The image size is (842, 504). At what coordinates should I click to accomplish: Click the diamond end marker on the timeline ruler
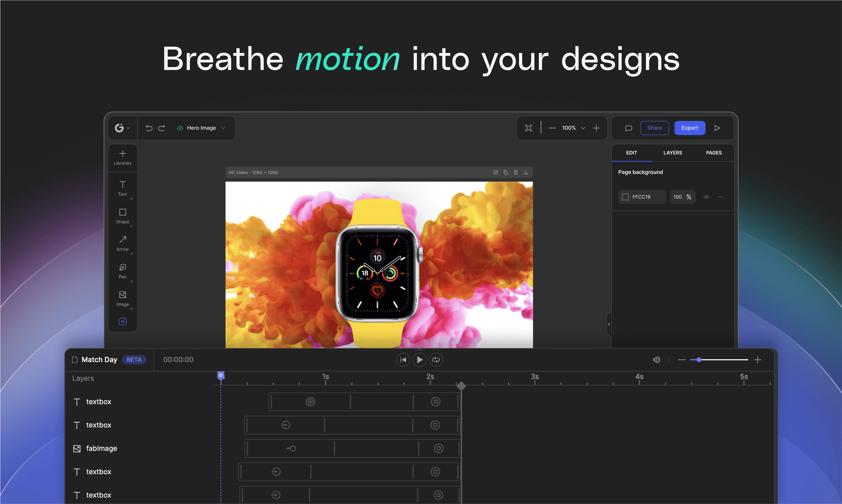(x=461, y=386)
